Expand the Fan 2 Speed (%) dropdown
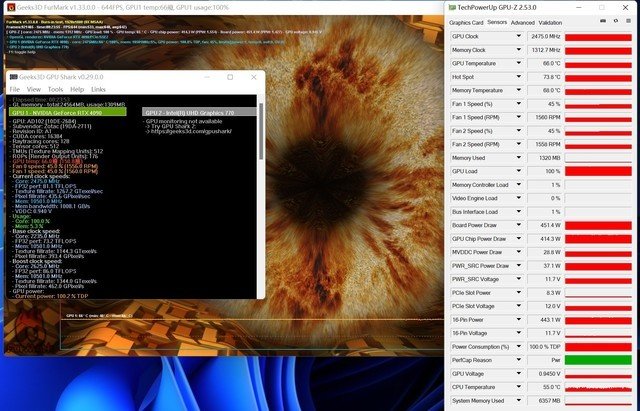640x411 pixels. click(518, 131)
